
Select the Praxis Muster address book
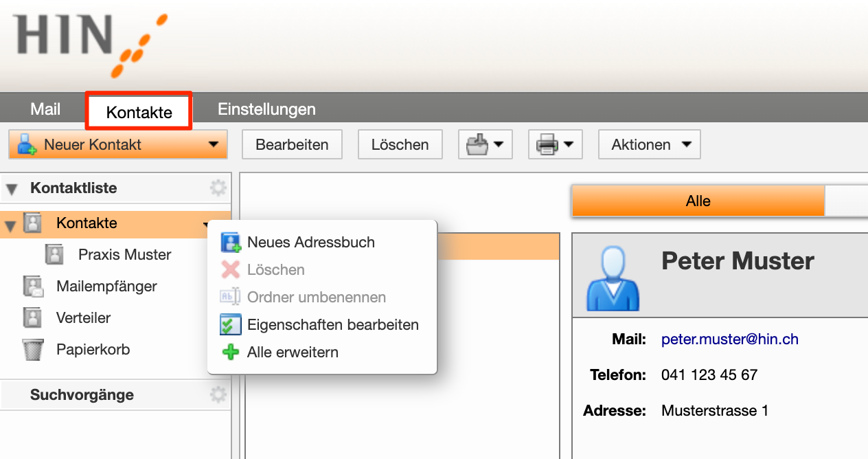click(x=125, y=255)
